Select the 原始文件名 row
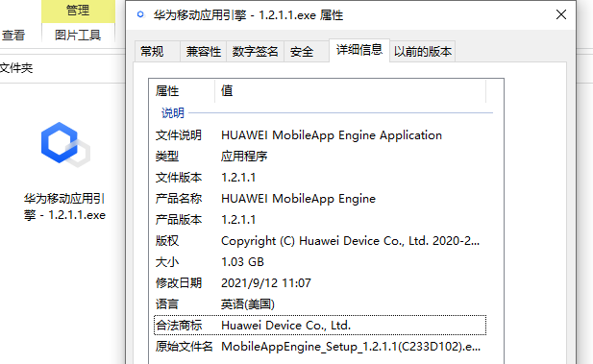Image resolution: width=593 pixels, height=364 pixels. 320,347
